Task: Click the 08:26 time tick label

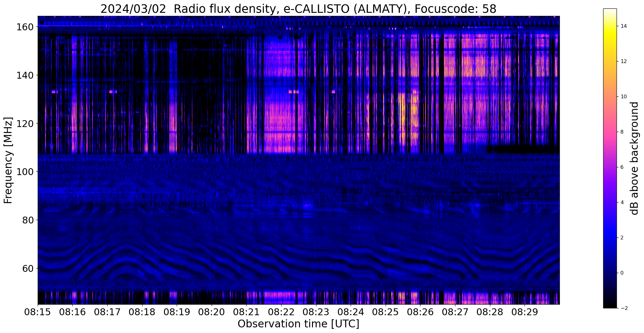Action: pos(421,312)
